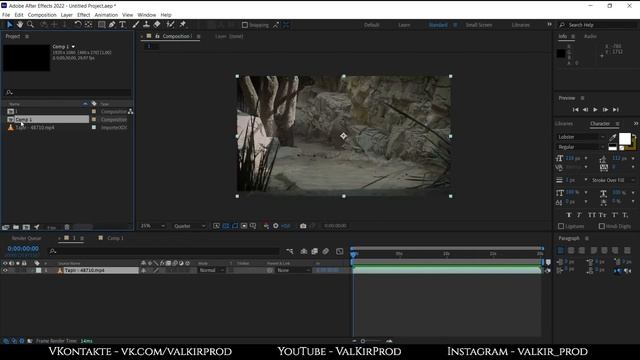The width and height of the screenshot is (640, 360).
Task: Click the Faux Italic button in Character panel
Action: [x=579, y=215]
